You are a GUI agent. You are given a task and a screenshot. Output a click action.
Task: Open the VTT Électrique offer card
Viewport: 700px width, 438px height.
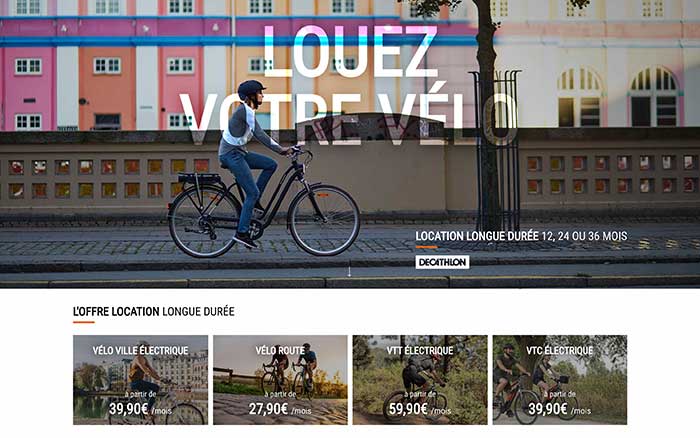click(420, 380)
